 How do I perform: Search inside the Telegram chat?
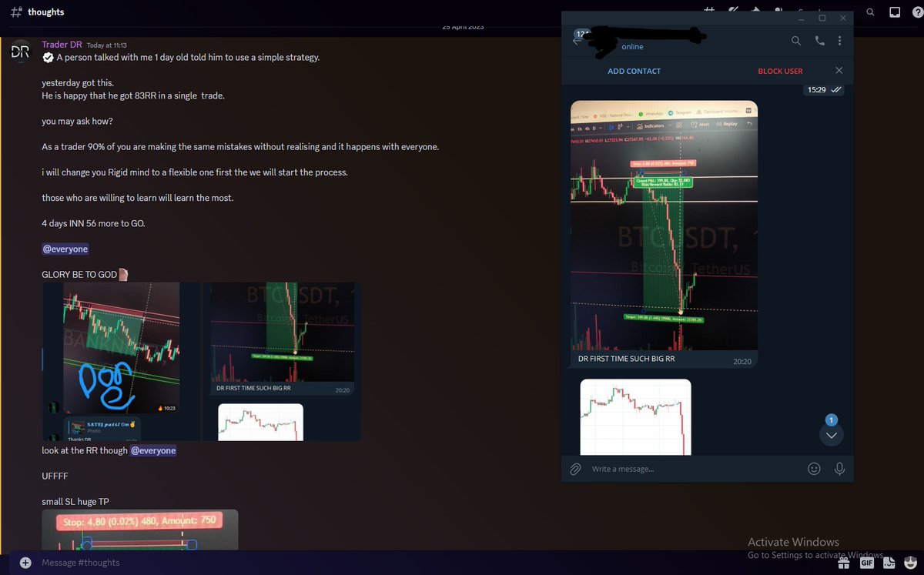(796, 41)
